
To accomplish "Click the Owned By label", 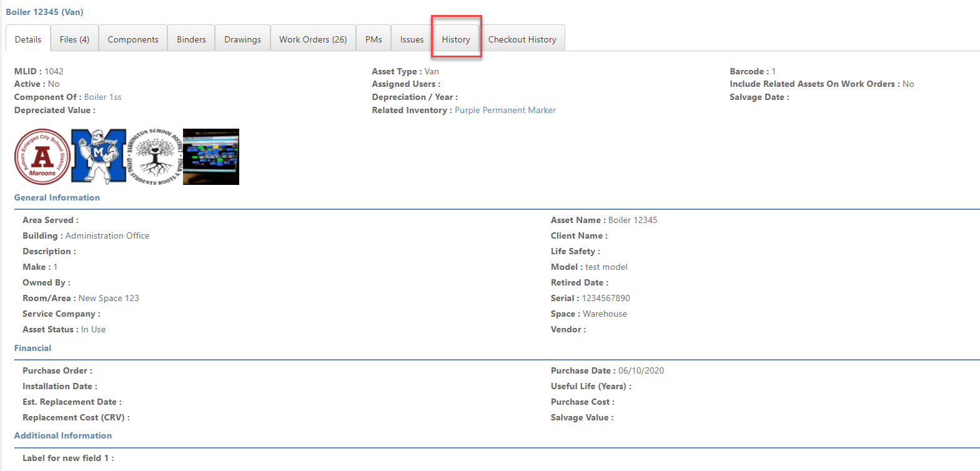I will tap(46, 282).
